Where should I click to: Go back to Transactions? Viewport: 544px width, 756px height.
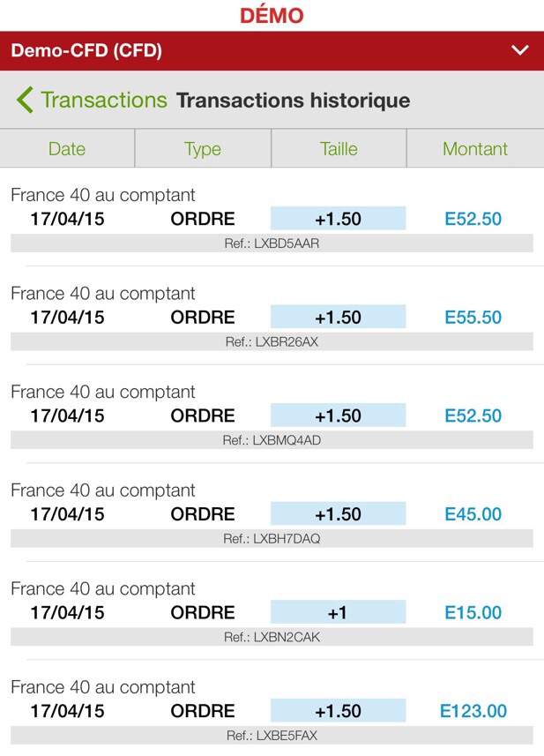[103, 100]
